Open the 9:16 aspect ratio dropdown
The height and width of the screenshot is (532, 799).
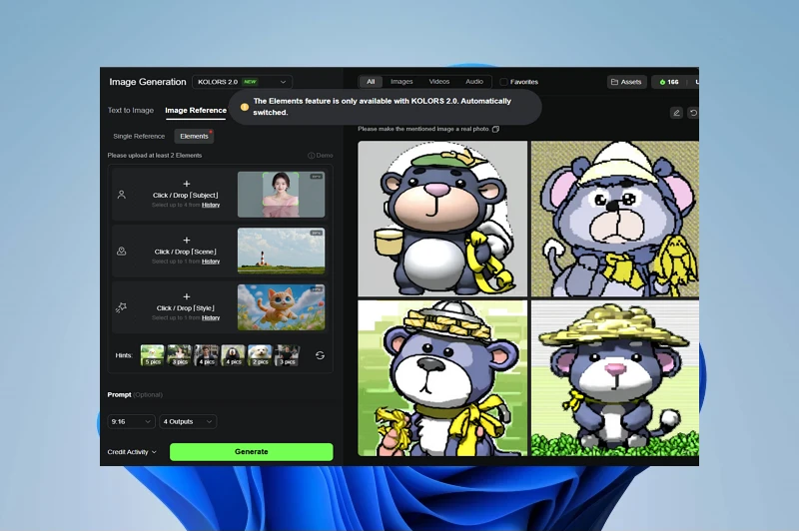click(x=131, y=421)
